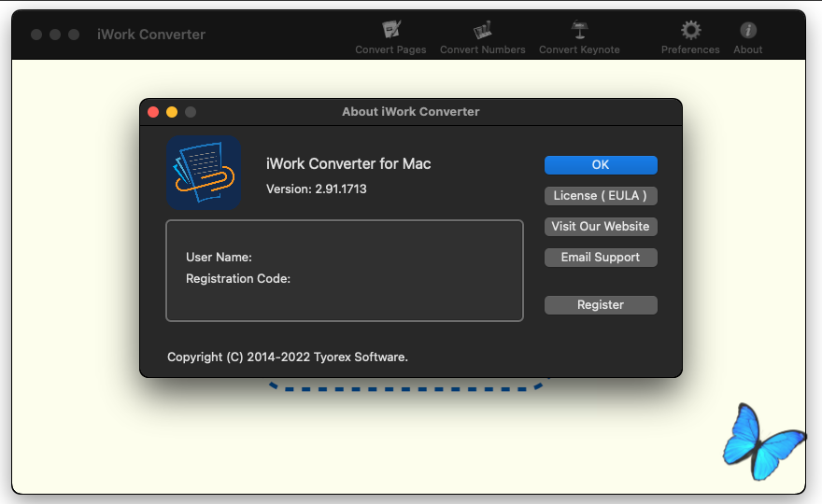Choose the Convert Keynote podium icon
822x504 pixels.
click(579, 30)
